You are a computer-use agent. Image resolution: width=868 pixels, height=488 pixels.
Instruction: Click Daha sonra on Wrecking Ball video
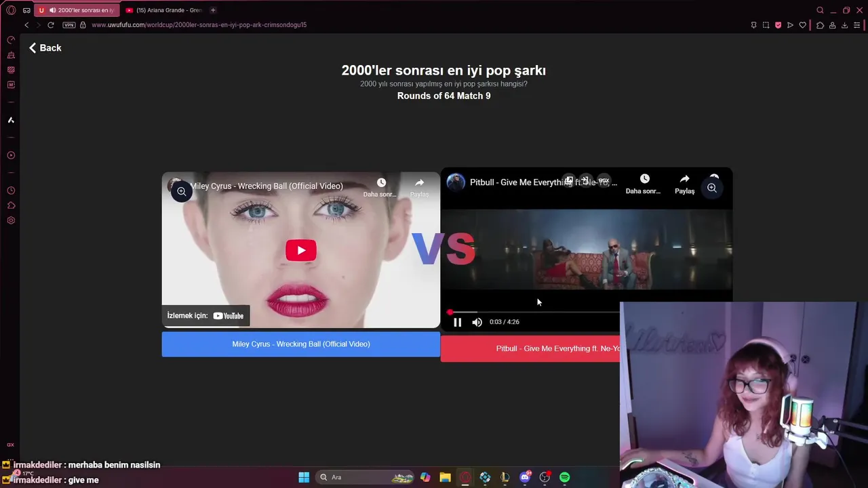pyautogui.click(x=380, y=188)
